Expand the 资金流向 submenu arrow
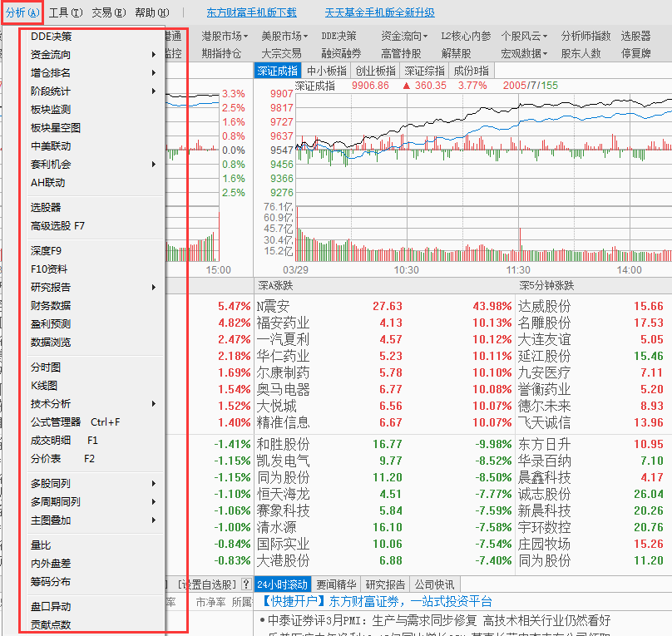Image resolution: width=672 pixels, height=636 pixels. [153, 54]
